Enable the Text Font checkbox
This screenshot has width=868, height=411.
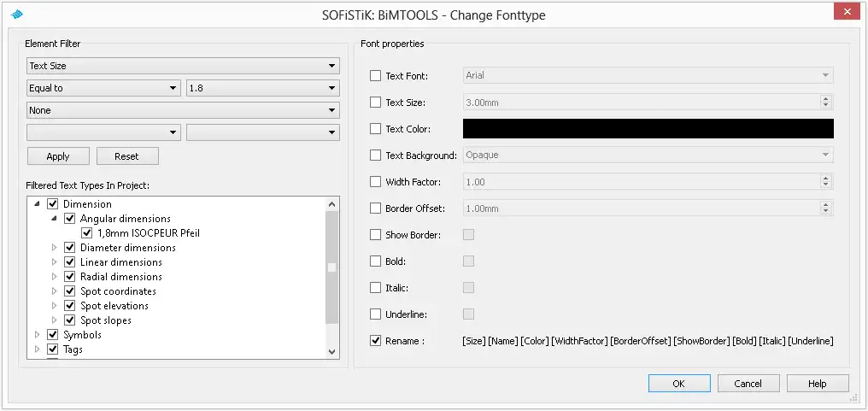click(376, 76)
